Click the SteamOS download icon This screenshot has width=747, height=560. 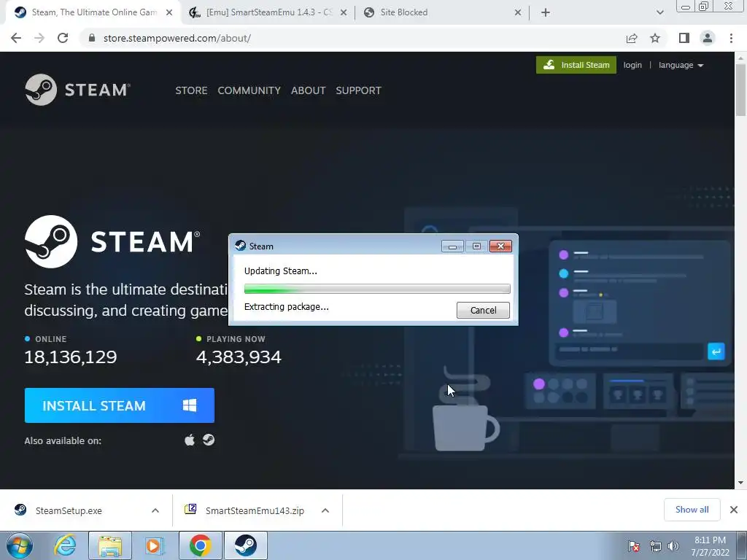coord(209,440)
